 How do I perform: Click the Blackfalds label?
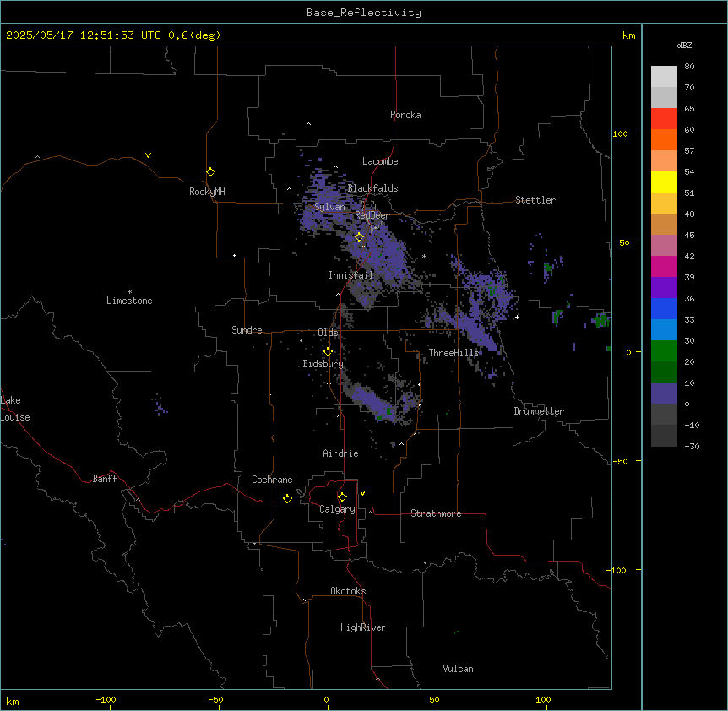pyautogui.click(x=372, y=188)
